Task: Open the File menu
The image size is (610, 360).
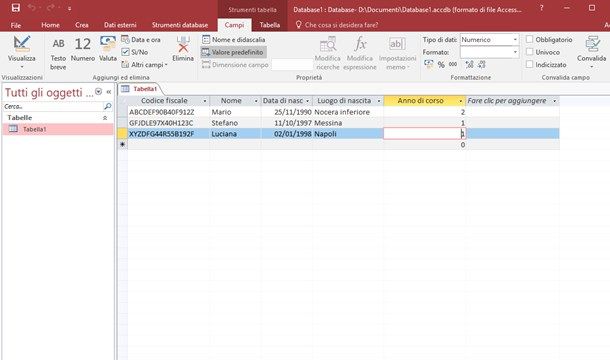Action: click(x=16, y=25)
